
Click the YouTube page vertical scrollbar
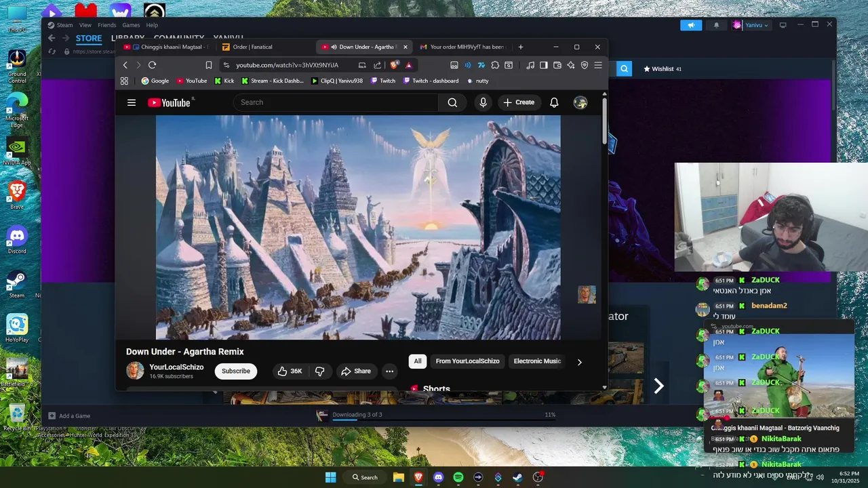(x=604, y=122)
